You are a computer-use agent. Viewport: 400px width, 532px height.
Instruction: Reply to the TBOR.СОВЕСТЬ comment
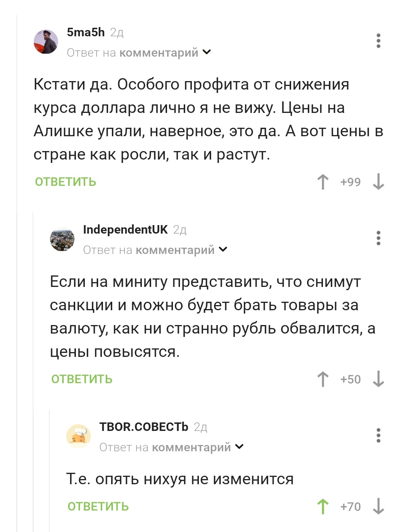pyautogui.click(x=98, y=506)
